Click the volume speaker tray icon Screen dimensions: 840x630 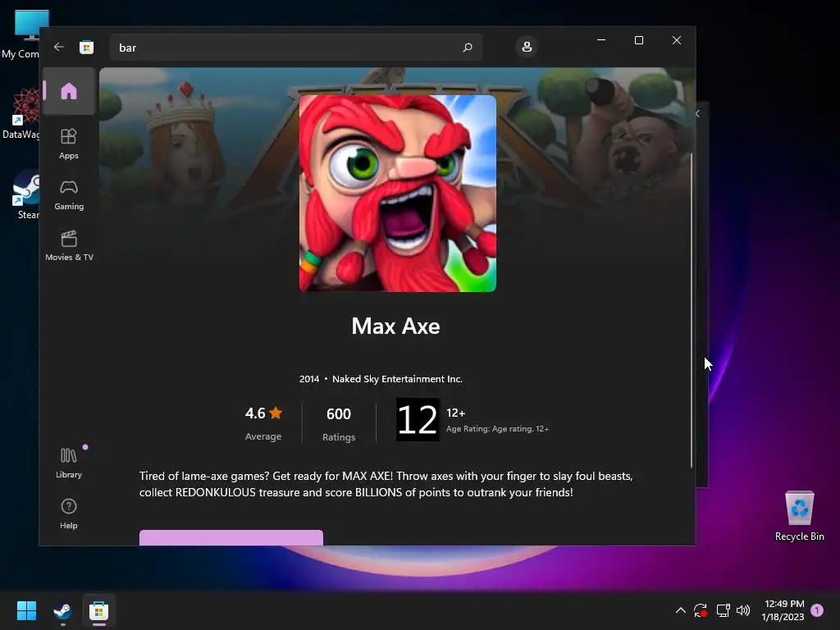coord(743,610)
